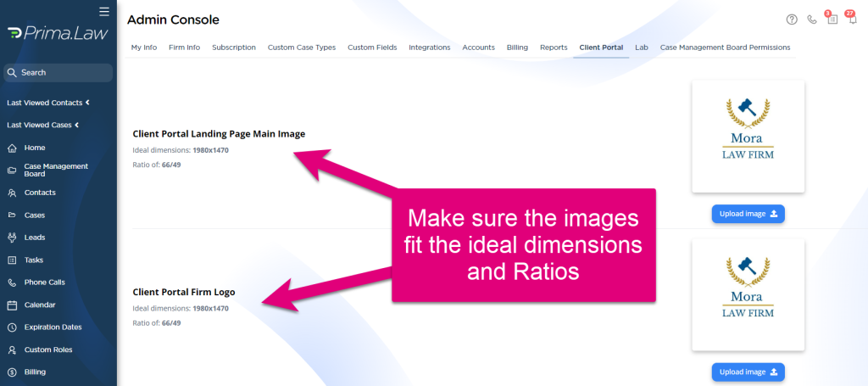Open help via the question mark icon

(792, 20)
